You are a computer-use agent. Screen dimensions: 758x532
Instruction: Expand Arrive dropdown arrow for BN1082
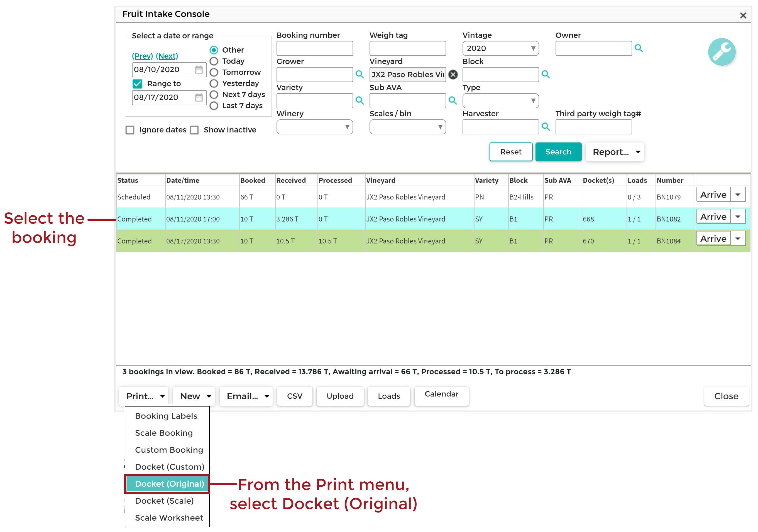[737, 217]
